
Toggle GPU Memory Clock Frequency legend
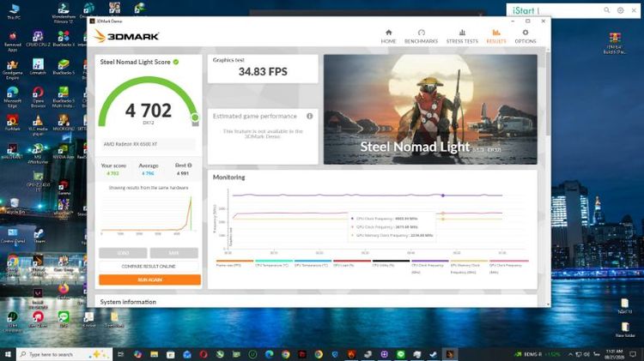(x=469, y=266)
